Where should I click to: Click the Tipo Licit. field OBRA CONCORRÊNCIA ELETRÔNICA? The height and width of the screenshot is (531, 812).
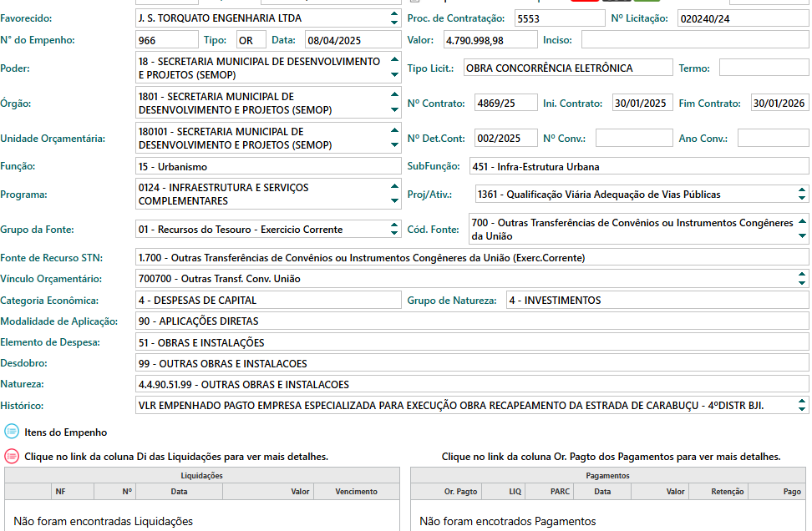(x=568, y=68)
